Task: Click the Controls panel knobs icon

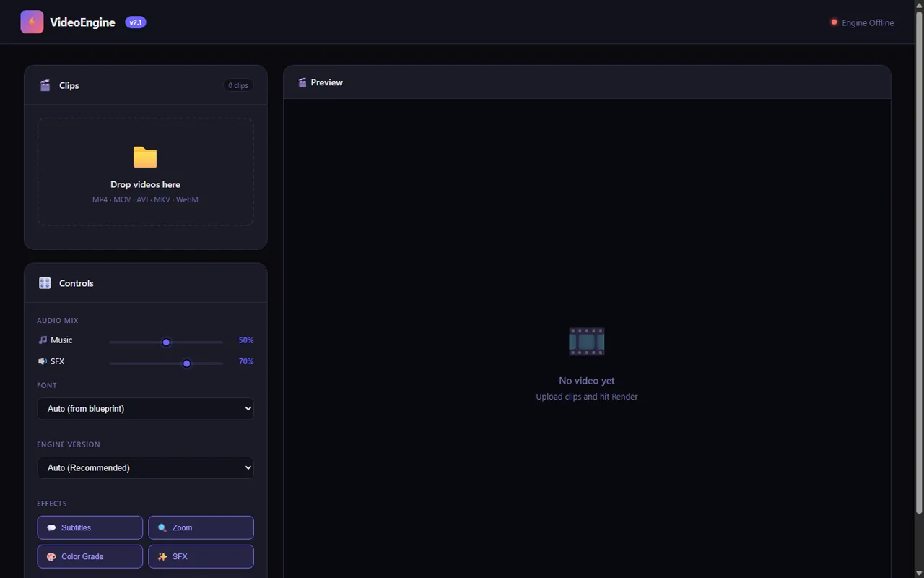Action: click(x=45, y=283)
